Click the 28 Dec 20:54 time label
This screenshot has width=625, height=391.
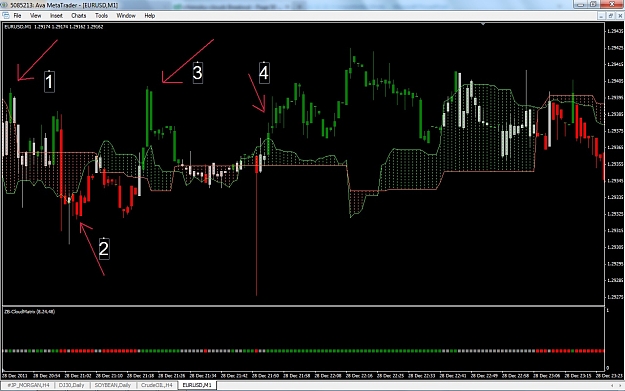pos(46,376)
